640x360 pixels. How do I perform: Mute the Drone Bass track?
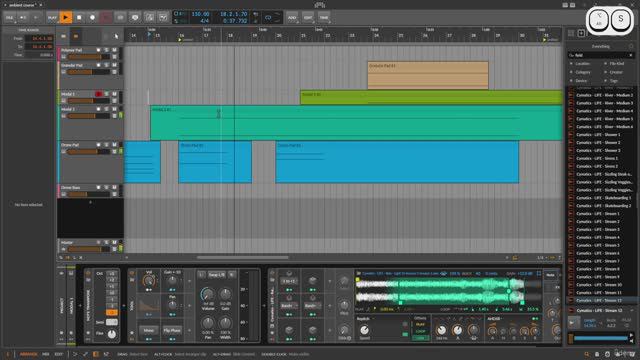pos(115,188)
